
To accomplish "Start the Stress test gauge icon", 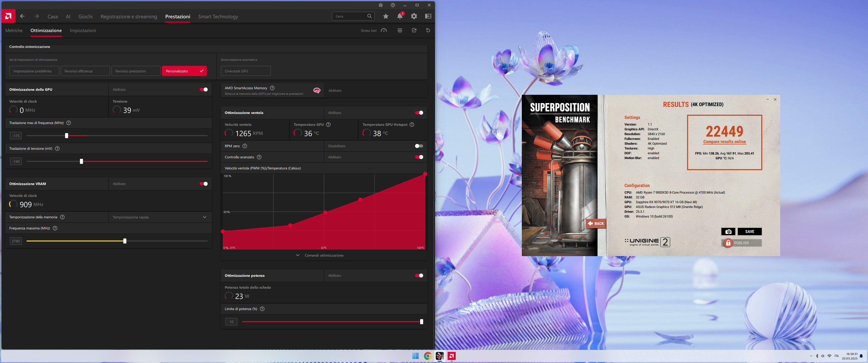I will [x=384, y=30].
